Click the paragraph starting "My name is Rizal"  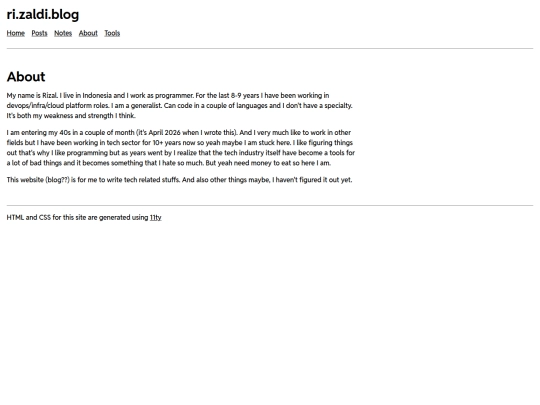[x=179, y=105]
